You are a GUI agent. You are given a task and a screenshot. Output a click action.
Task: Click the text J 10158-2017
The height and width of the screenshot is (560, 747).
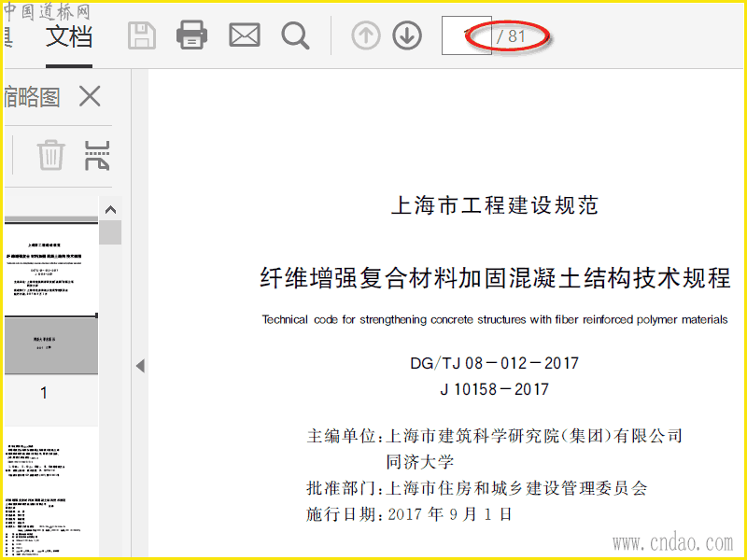click(x=495, y=389)
